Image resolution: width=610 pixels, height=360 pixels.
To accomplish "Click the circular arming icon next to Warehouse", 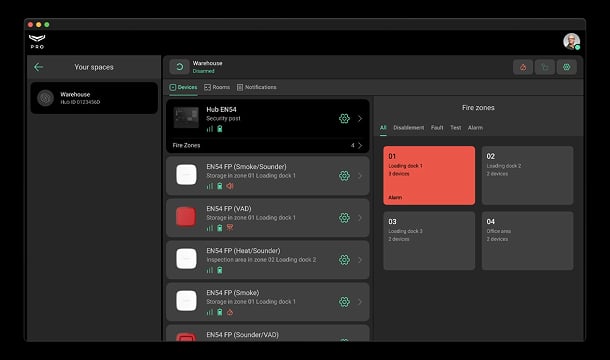I will (179, 67).
